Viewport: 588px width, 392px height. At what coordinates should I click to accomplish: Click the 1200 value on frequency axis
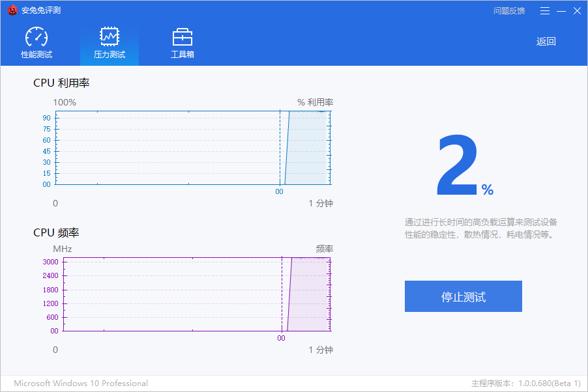click(x=50, y=303)
